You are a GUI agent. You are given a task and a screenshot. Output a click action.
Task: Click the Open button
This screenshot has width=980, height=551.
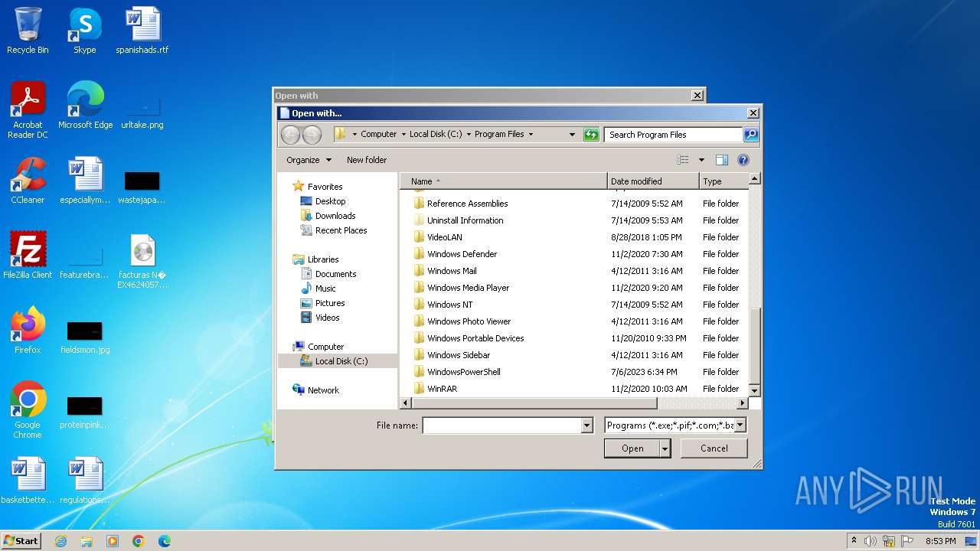point(632,448)
